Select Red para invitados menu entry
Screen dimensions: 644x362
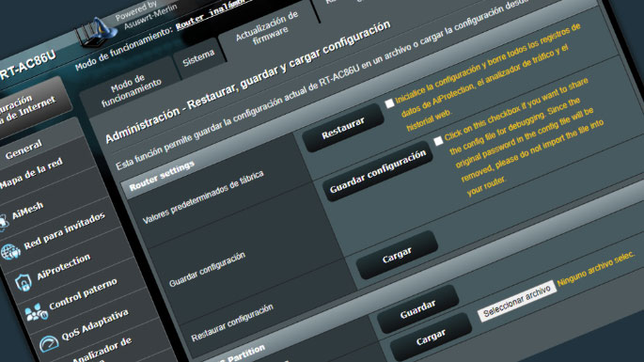(64, 230)
